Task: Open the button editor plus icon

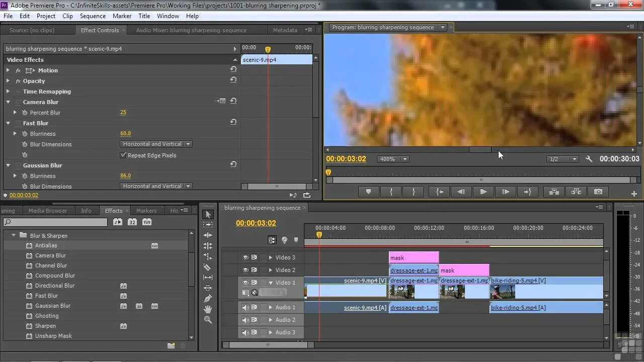Action: (634, 194)
